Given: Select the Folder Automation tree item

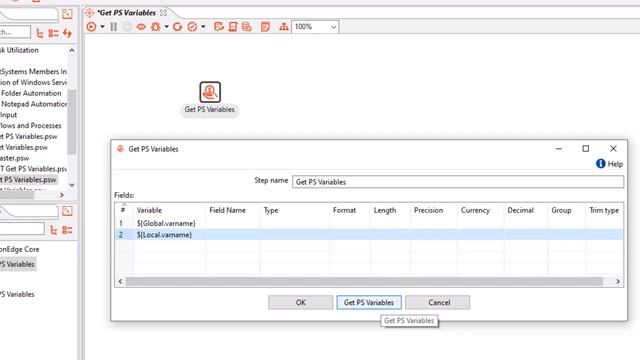Looking at the screenshot, I should [x=31, y=93].
